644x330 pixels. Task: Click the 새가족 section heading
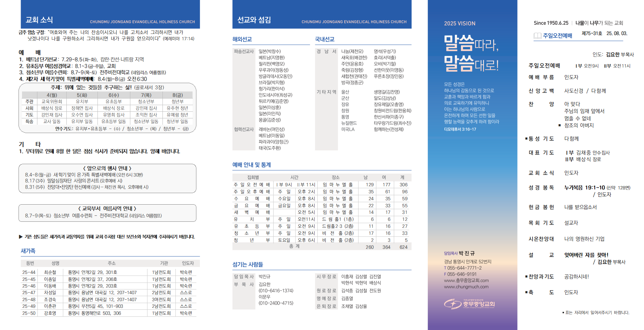[28, 251]
